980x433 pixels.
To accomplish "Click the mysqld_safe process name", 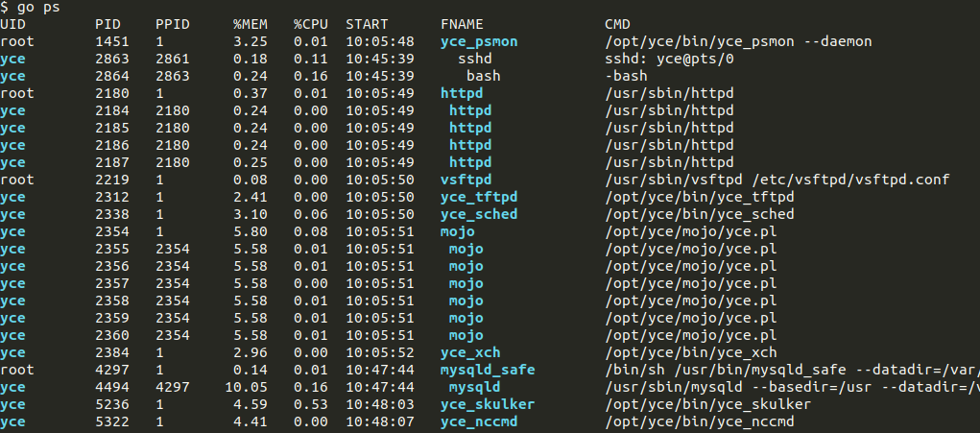I will pos(487,370).
